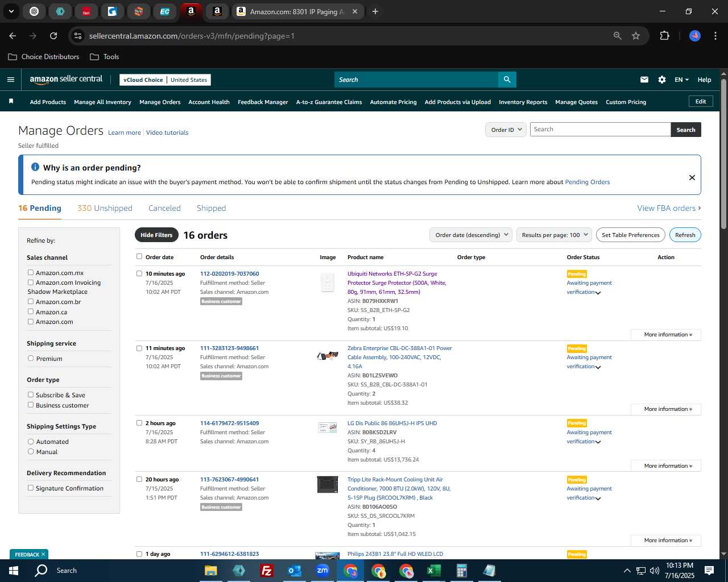This screenshot has width=728, height=582.
Task: Open browser extensions puzzle icon
Action: click(x=664, y=36)
